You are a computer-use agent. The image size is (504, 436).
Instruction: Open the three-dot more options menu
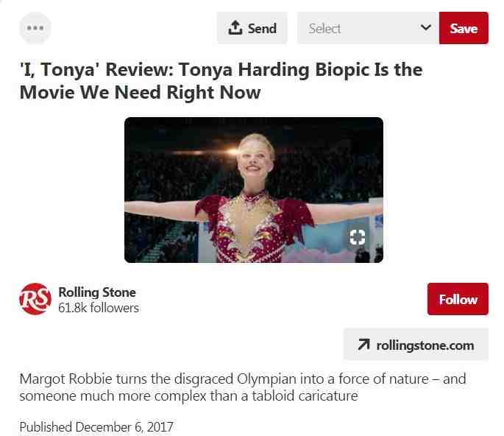[x=35, y=28]
